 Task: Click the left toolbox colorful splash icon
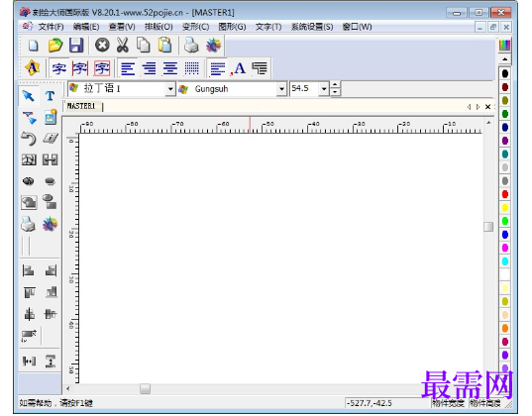coord(50,224)
